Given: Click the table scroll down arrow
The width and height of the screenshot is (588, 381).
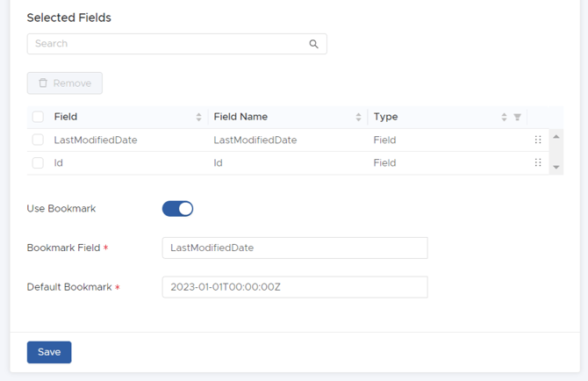Looking at the screenshot, I should pos(556,168).
